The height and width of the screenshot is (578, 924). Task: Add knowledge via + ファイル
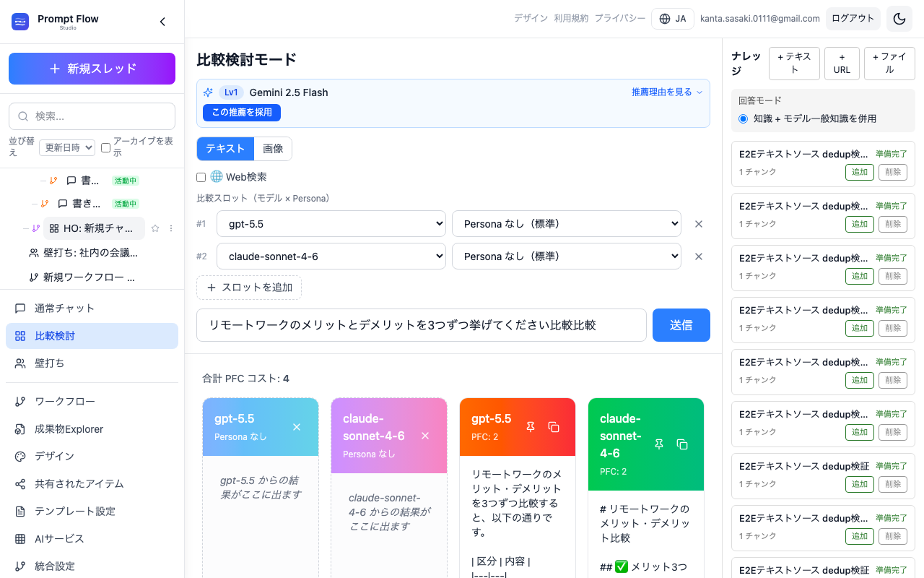click(889, 64)
